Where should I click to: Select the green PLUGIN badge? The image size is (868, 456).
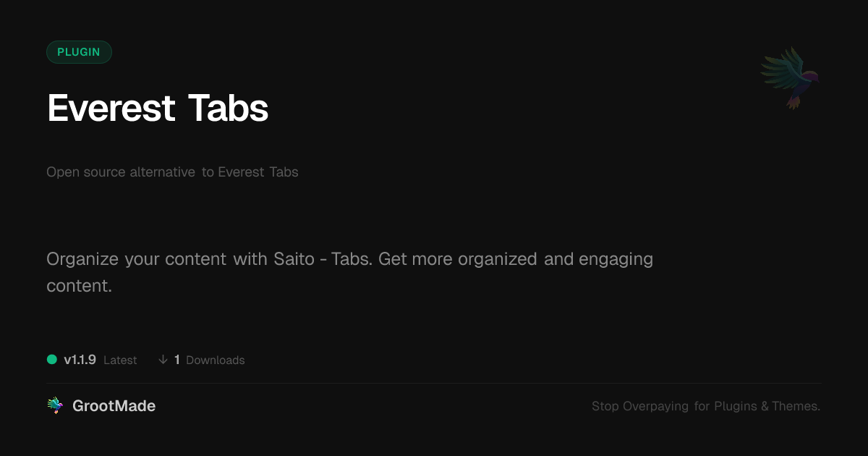79,52
